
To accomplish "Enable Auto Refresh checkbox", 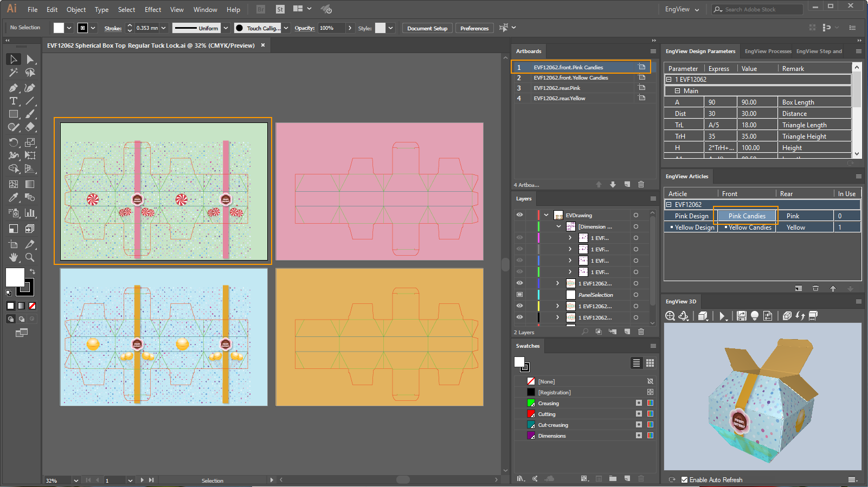I will [685, 479].
